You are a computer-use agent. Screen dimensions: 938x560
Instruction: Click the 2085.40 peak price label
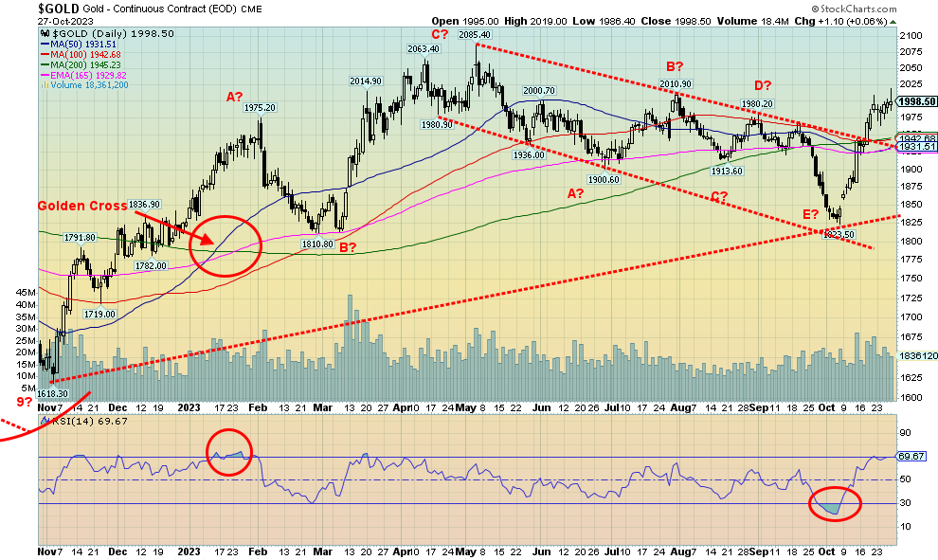click(474, 35)
